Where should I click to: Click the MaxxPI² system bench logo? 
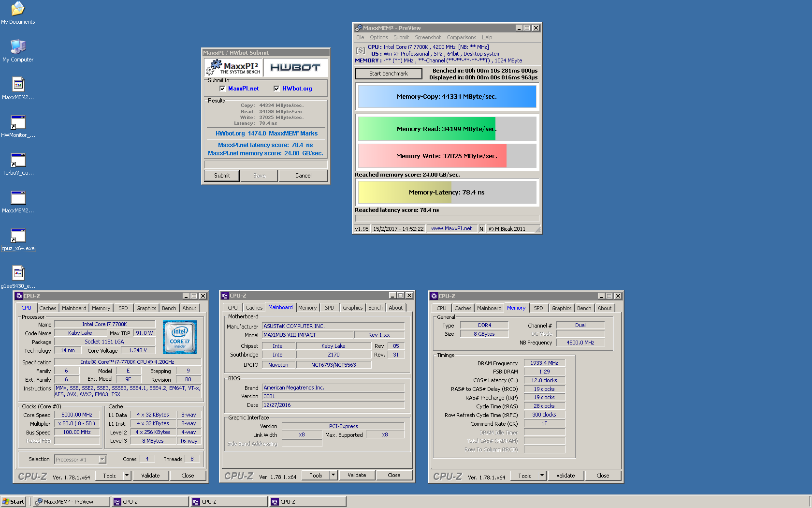point(234,68)
